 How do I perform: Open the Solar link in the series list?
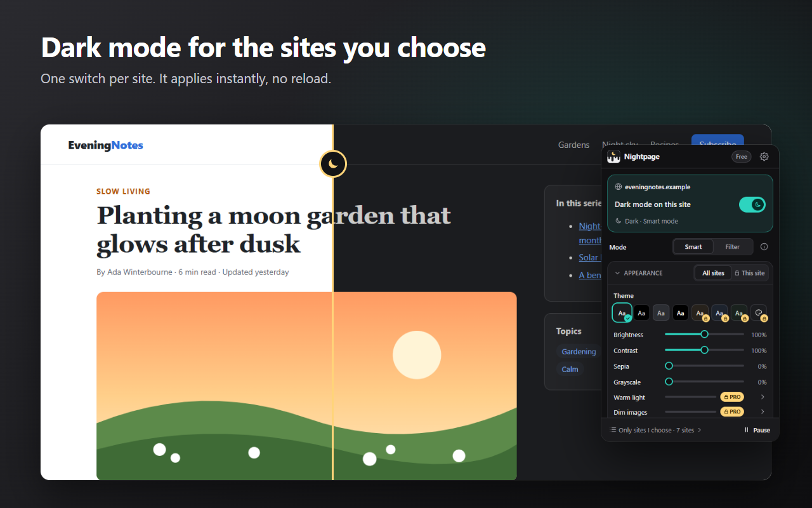click(589, 257)
